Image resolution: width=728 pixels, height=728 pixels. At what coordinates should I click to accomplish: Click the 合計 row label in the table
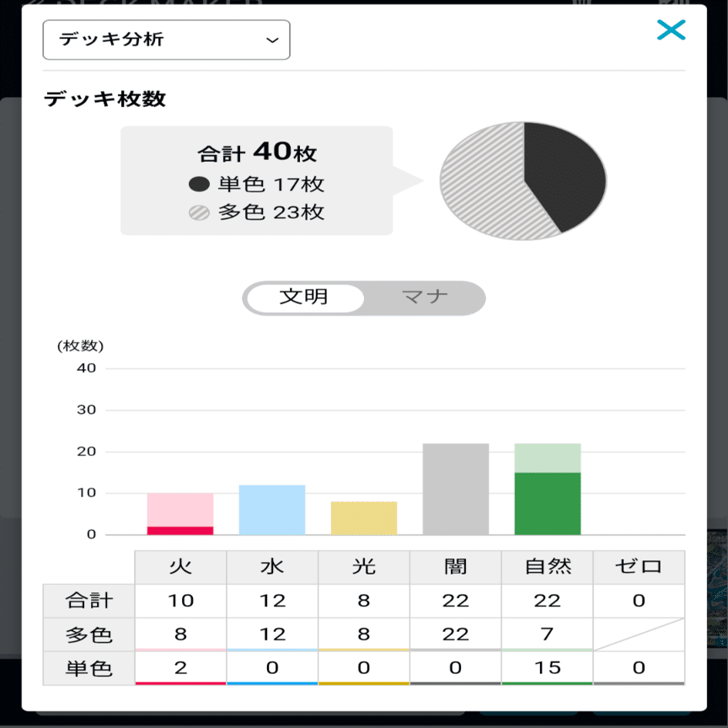88,599
